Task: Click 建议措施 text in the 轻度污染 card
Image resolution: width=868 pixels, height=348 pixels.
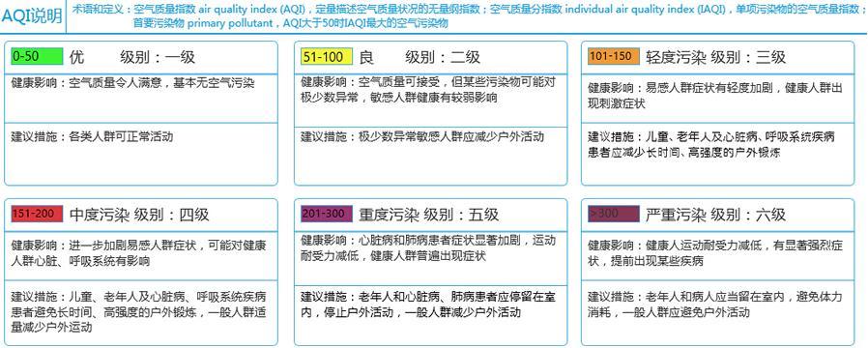Action: point(711,145)
